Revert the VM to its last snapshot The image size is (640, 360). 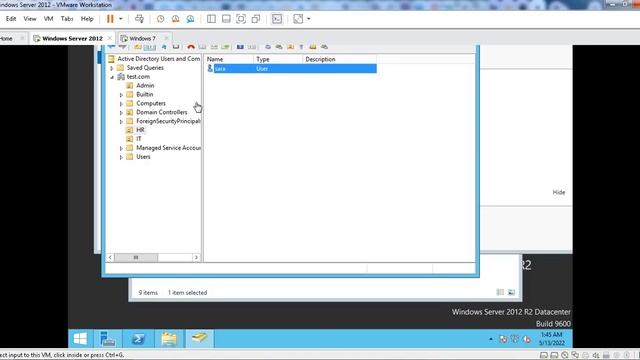(176, 19)
